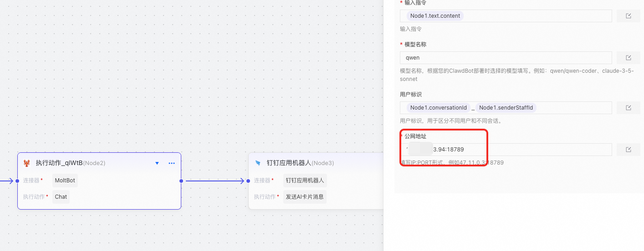Select 钉钉应用机器人 connector value in Node3
Viewport: 644px width, 251px height.
305,181
